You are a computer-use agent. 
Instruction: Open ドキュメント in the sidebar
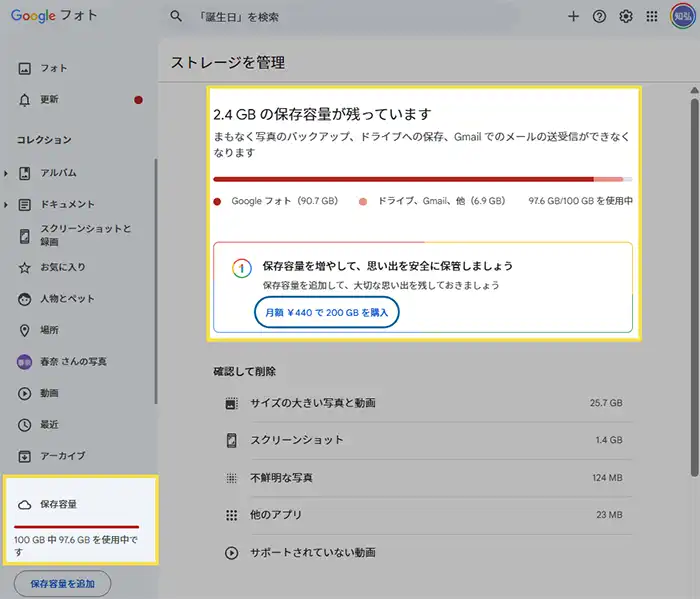(67, 204)
